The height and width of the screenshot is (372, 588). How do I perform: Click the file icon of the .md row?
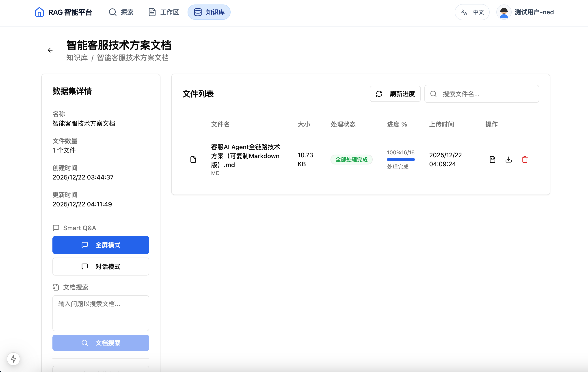point(193,160)
